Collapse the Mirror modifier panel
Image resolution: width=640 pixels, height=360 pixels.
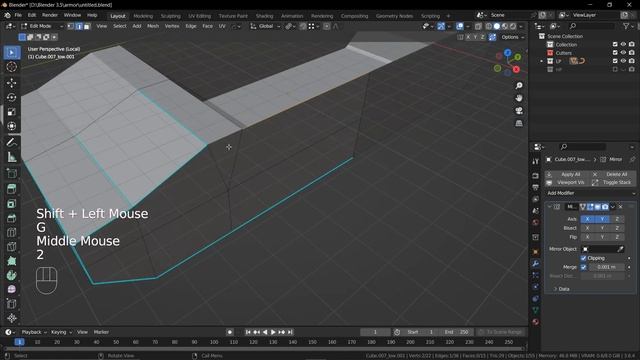pyautogui.click(x=550, y=207)
